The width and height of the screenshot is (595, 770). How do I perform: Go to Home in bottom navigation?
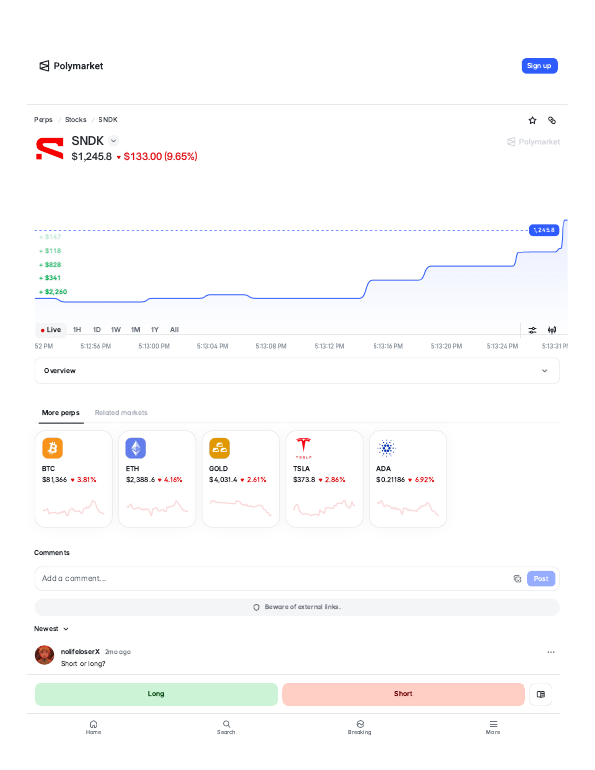pos(93,727)
